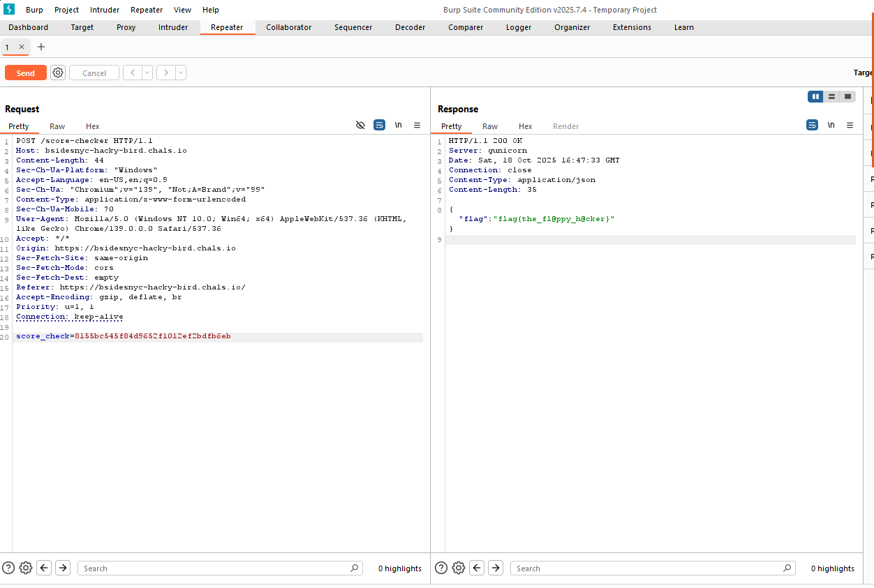The height and width of the screenshot is (588, 874).
Task: Click the Send button
Action: (x=26, y=73)
